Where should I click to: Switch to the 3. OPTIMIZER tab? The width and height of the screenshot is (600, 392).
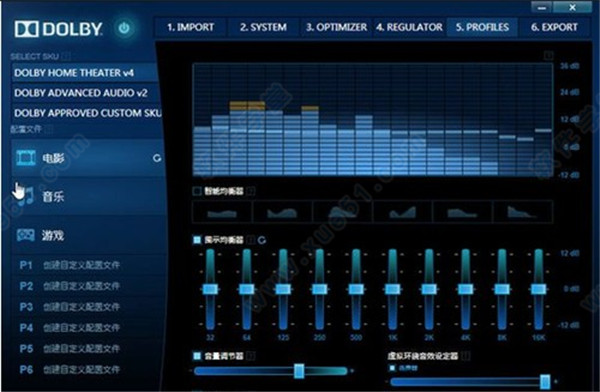(336, 27)
